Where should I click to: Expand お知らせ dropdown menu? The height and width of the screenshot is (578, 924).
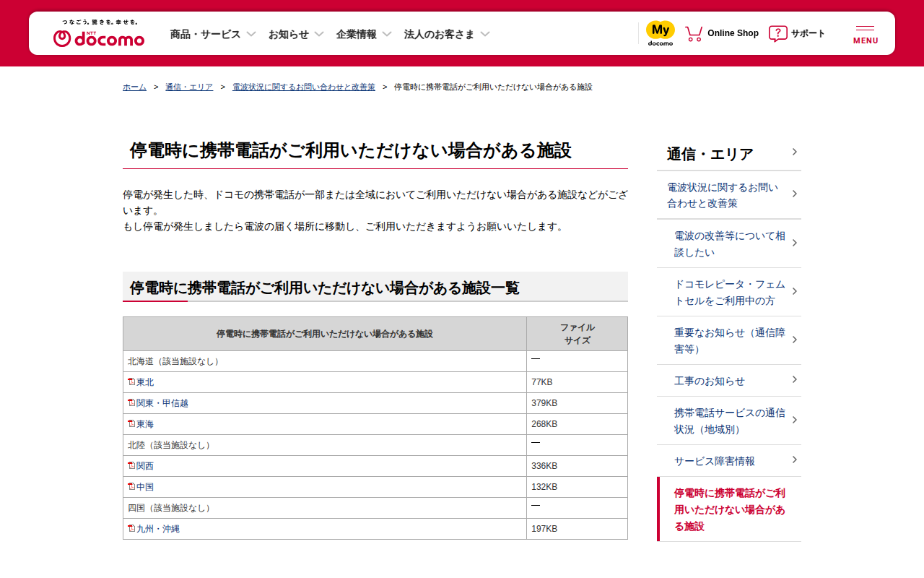tap(296, 34)
